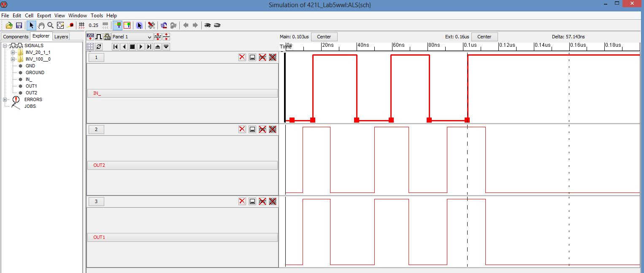Activate the magnifier Zoom tool

coord(51,25)
